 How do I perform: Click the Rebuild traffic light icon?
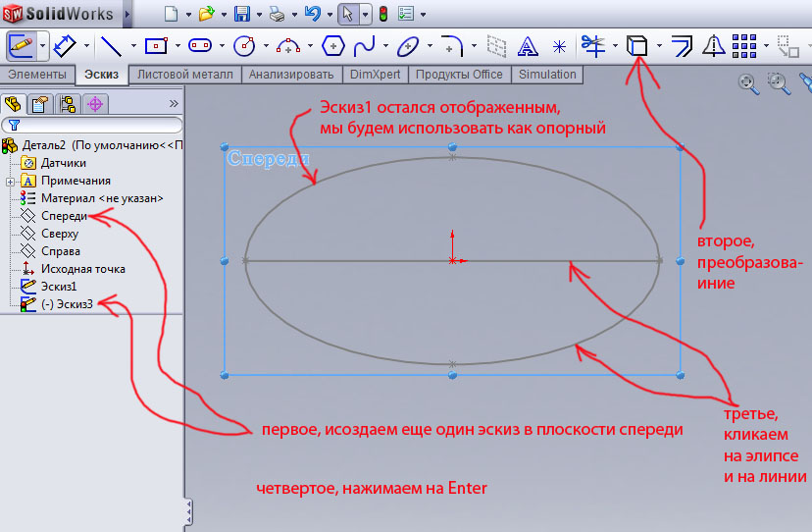(x=382, y=14)
